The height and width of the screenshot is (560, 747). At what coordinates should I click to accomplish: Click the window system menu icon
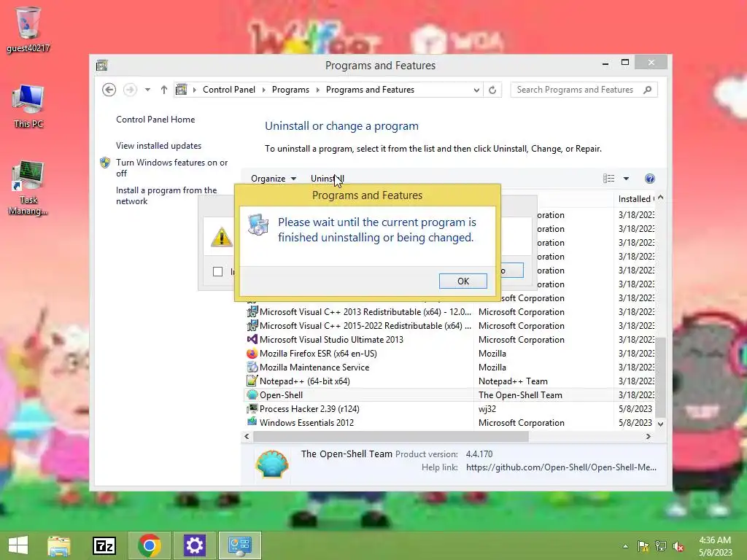click(102, 65)
